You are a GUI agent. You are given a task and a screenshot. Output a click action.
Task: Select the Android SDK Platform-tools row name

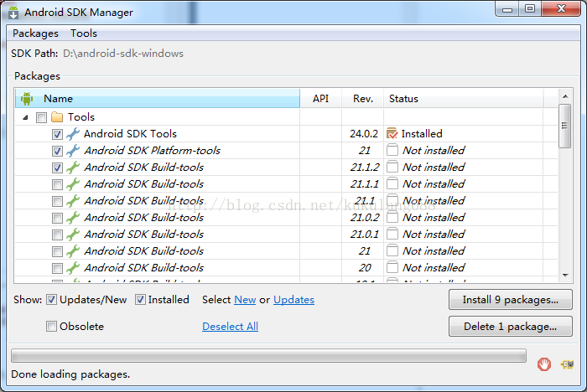[x=153, y=151]
